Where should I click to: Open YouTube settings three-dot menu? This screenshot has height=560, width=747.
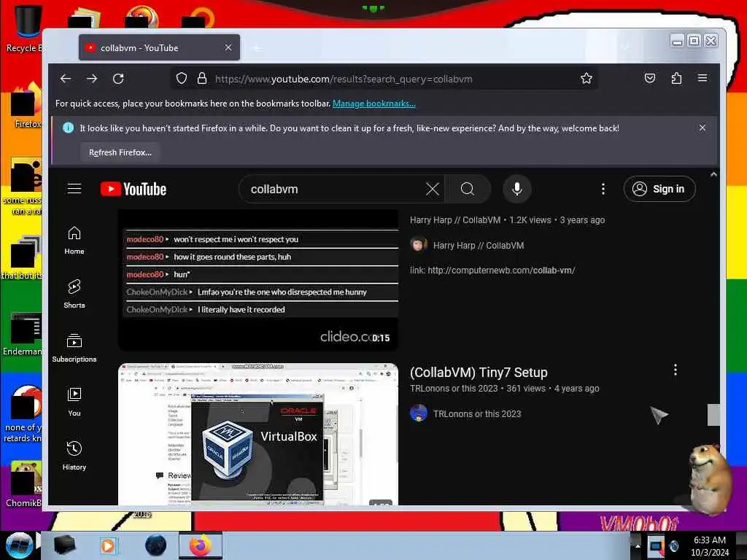[603, 189]
